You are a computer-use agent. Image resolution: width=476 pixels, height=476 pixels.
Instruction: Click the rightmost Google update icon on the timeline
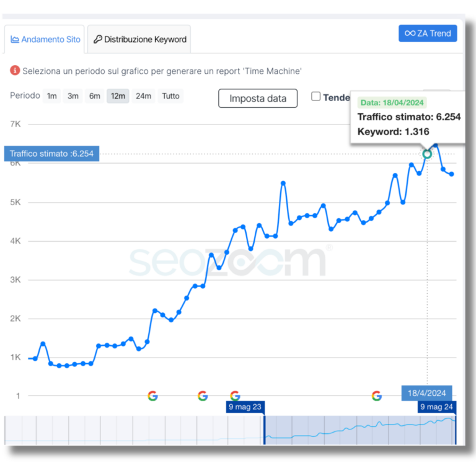(x=376, y=396)
